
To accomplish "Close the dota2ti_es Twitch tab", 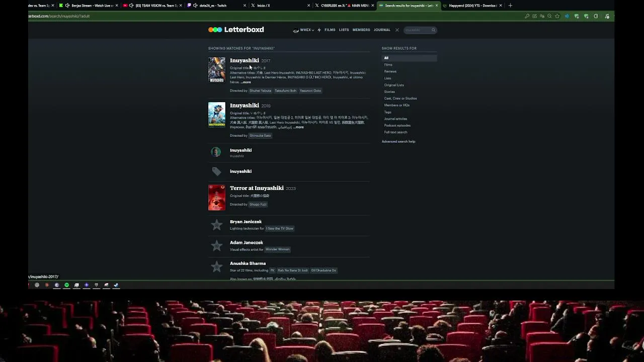I will coord(245,6).
